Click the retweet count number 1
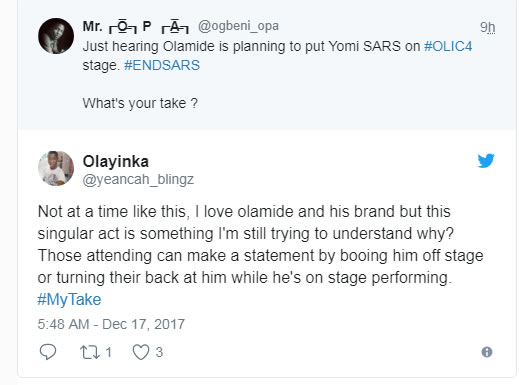519x385 pixels. (108, 352)
